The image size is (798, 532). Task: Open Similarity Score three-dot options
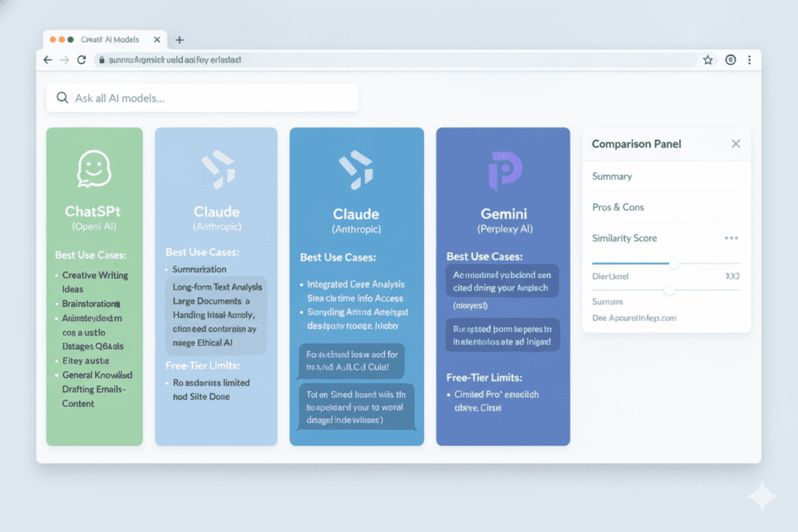pos(731,238)
